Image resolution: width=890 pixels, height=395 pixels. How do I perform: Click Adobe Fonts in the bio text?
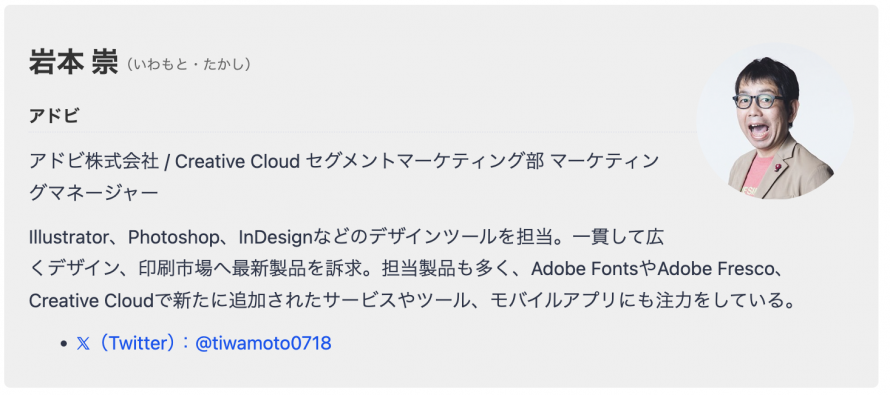tap(585, 269)
